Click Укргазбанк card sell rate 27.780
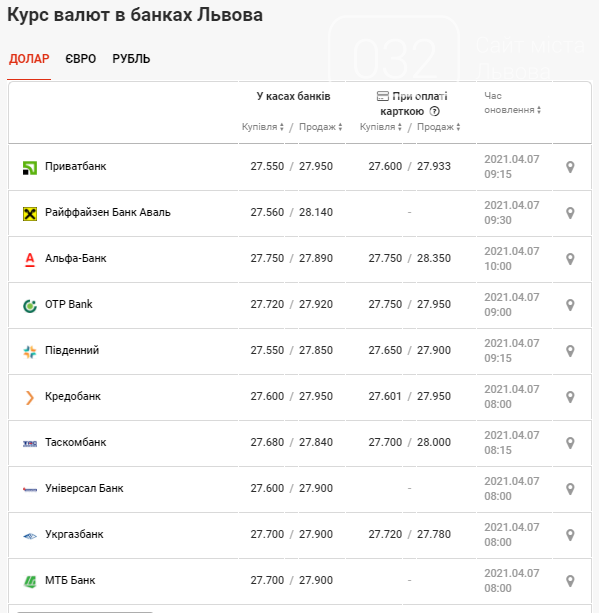Image resolution: width=599 pixels, height=613 pixels. [x=434, y=534]
